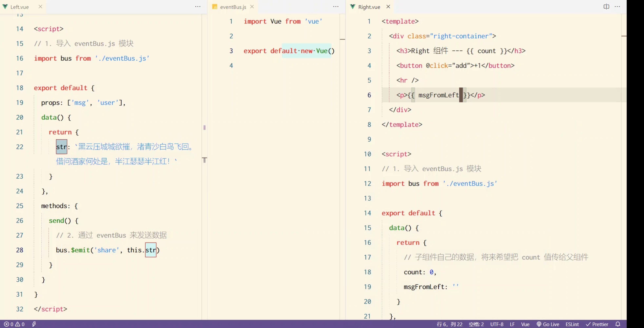This screenshot has width=644, height=328.
Task: Open more actions for eventBus.js group
Action: pyautogui.click(x=336, y=7)
